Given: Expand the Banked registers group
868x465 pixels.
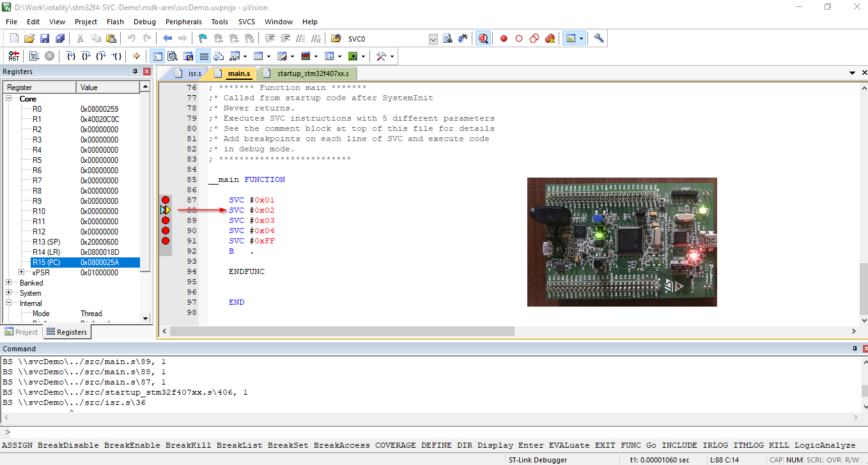Looking at the screenshot, I should click(9, 283).
